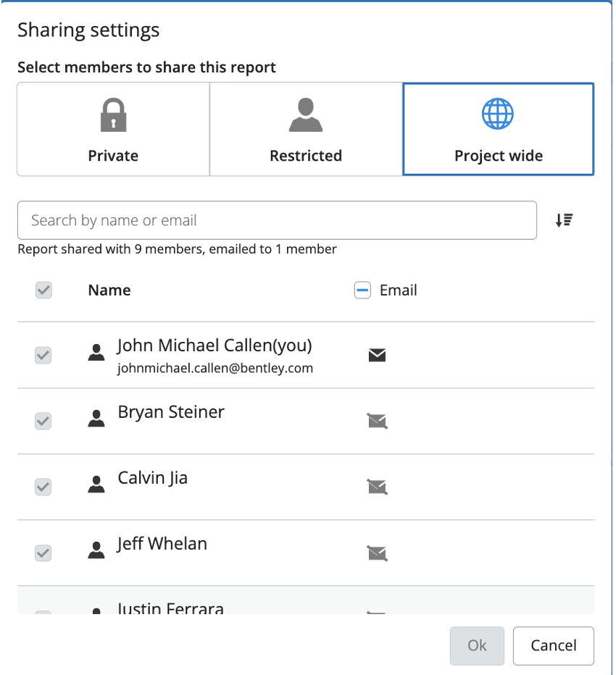Click the Search by name or email field
The height and width of the screenshot is (675, 616).
[277, 220]
